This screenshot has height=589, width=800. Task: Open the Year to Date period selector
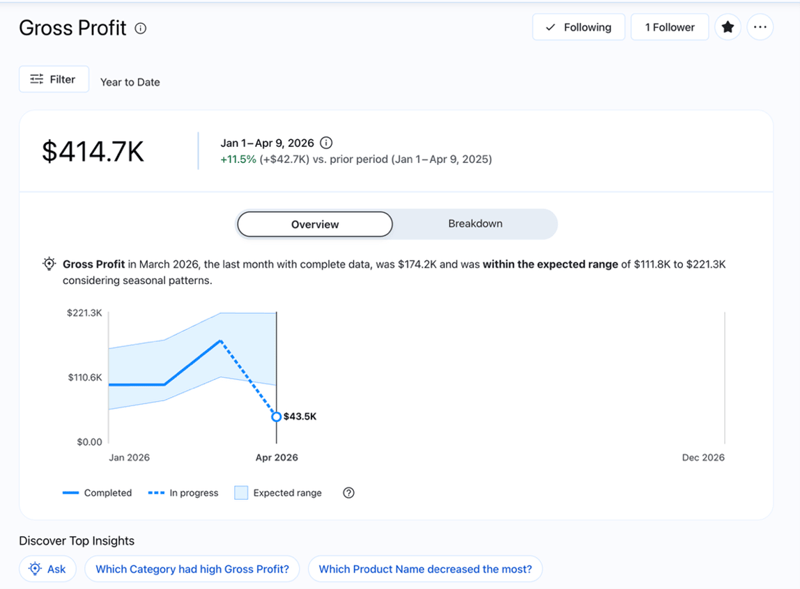pos(130,82)
